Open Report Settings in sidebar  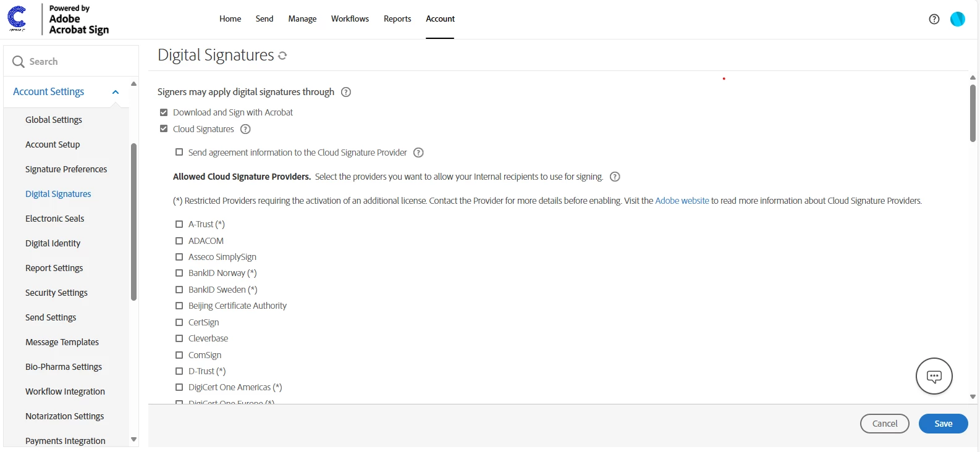click(54, 268)
